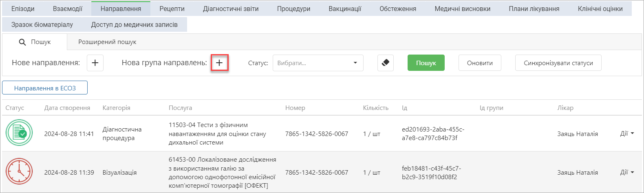Open the Розширений пошук tab
The image size is (644, 193).
coord(107,42)
